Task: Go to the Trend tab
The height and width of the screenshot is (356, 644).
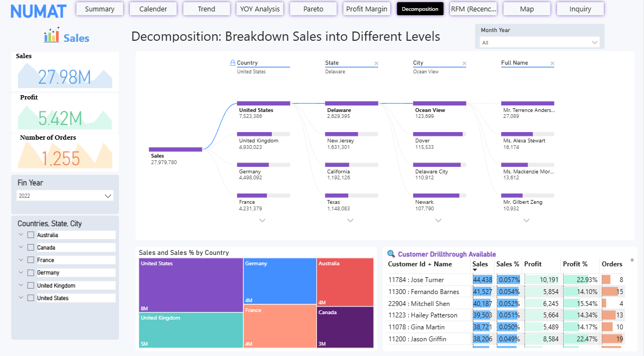Action: click(x=207, y=9)
